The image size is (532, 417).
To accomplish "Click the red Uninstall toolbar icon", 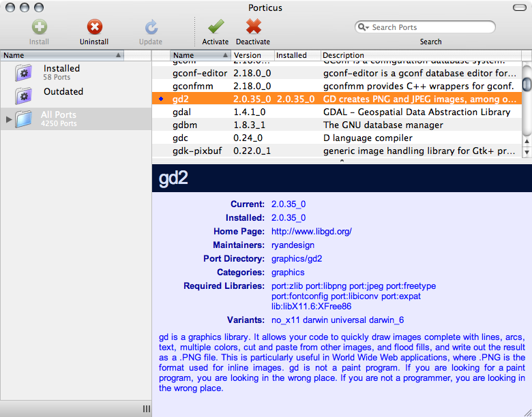I will click(94, 27).
